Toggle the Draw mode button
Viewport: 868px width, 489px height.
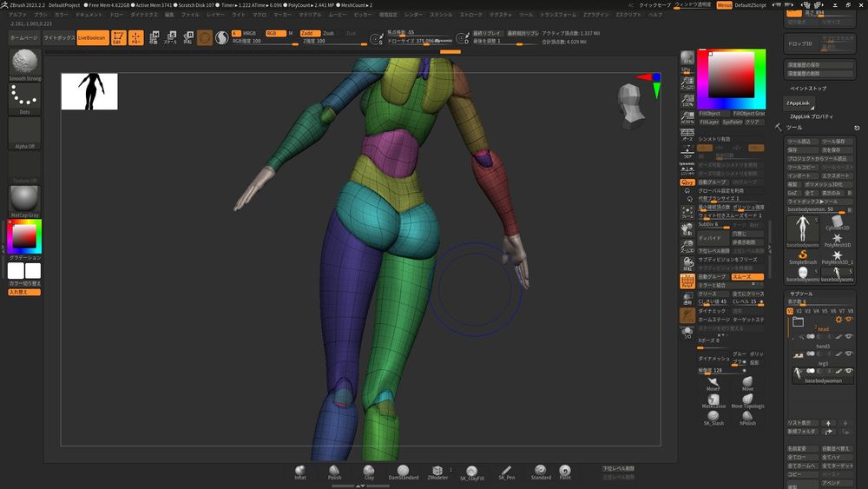point(135,37)
